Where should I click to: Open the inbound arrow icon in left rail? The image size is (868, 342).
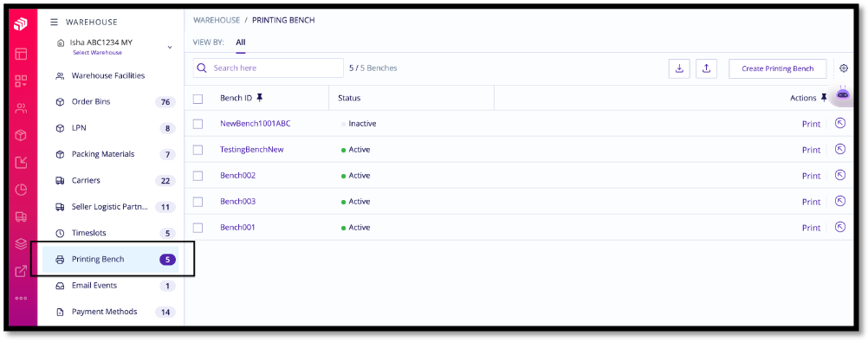pyautogui.click(x=21, y=162)
